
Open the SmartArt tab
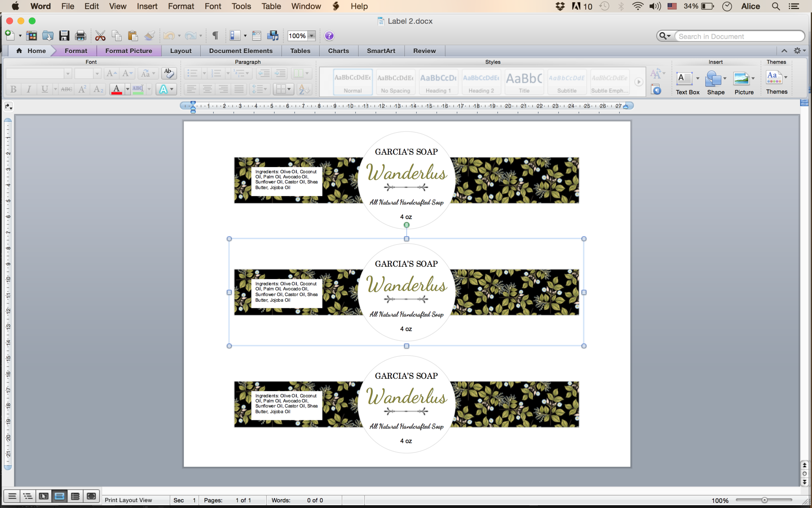tap(381, 51)
